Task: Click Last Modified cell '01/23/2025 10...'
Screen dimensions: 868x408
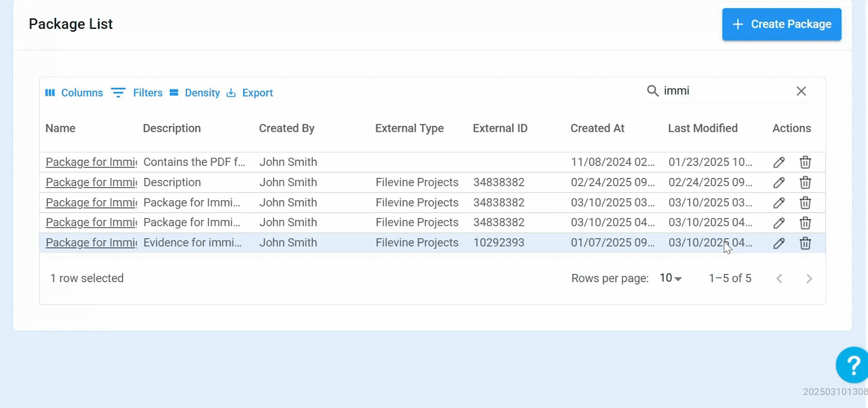Action: coord(710,162)
